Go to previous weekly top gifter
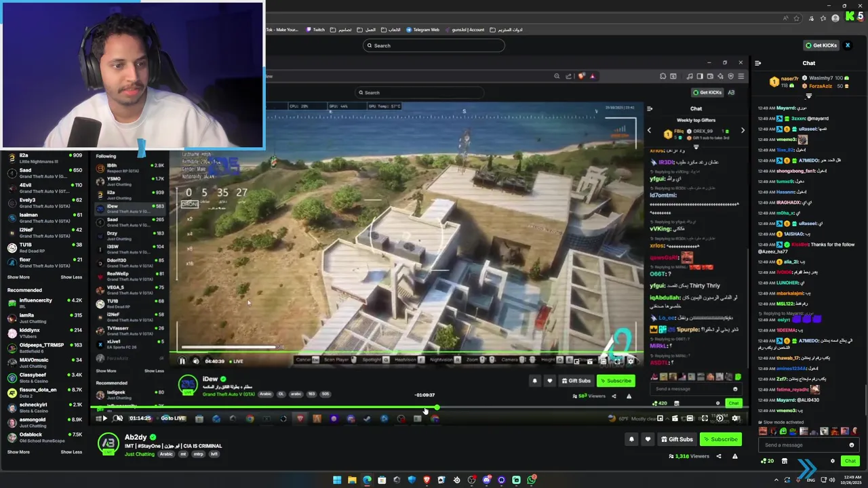The height and width of the screenshot is (488, 868). click(x=649, y=130)
